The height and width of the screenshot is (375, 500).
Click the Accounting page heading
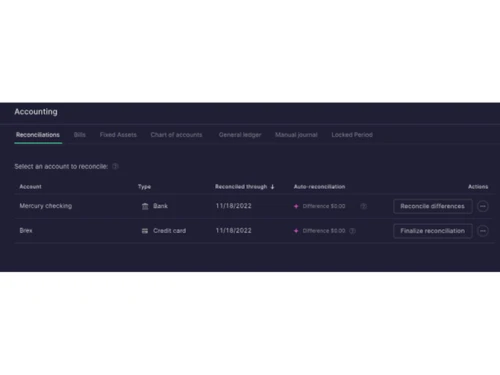click(36, 112)
